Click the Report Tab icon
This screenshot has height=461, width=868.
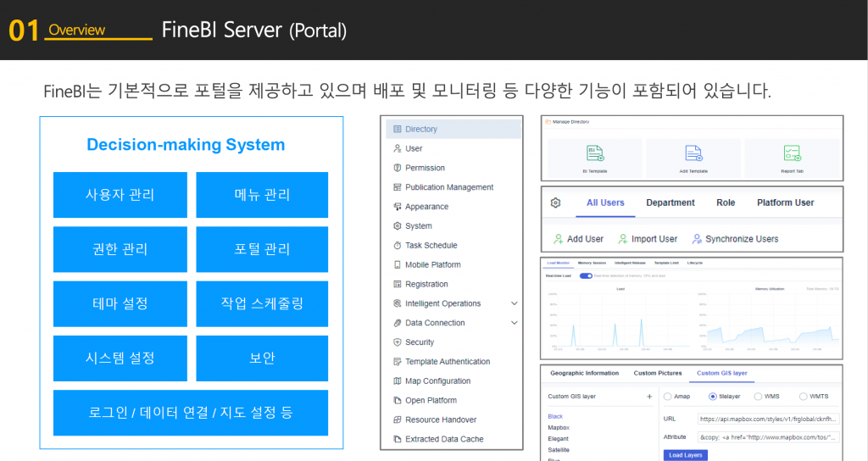coord(792,153)
